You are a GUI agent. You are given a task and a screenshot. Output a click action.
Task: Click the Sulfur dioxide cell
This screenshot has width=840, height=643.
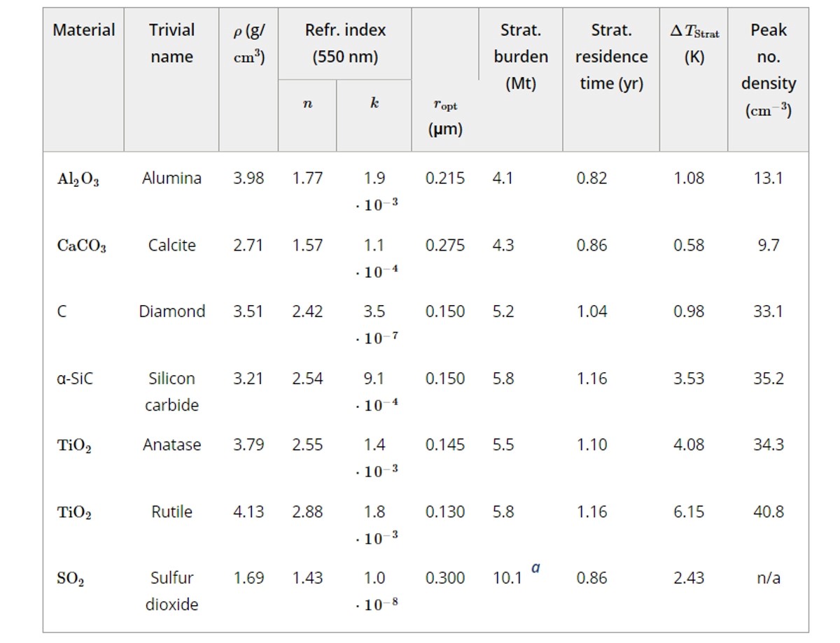(171, 591)
